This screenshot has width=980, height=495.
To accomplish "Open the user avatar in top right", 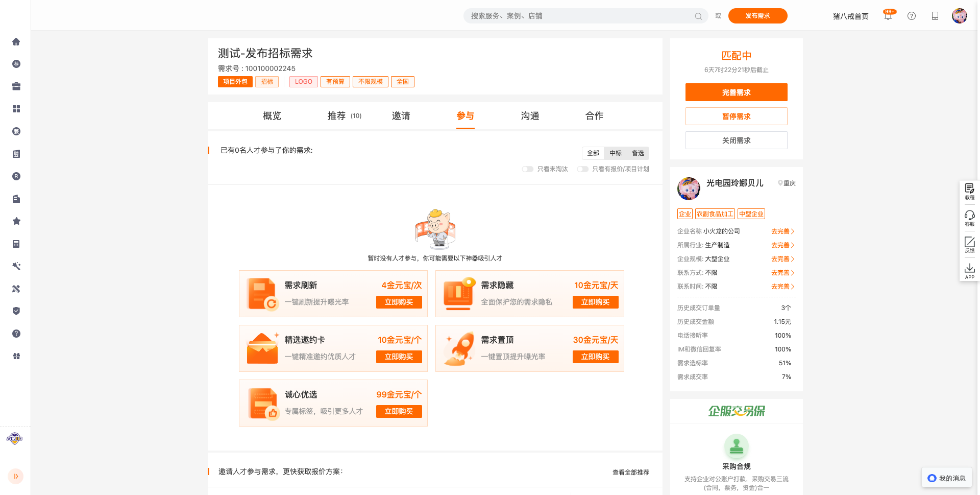I will pyautogui.click(x=960, y=16).
